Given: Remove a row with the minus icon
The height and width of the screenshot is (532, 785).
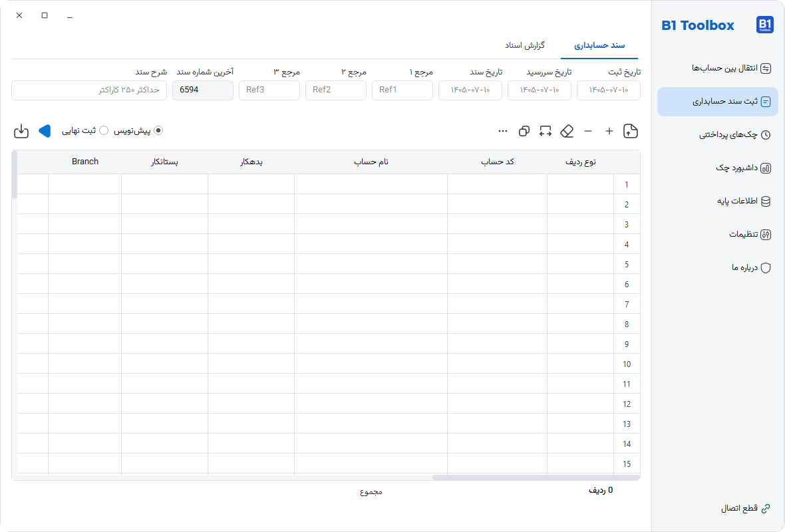Looking at the screenshot, I should [x=588, y=131].
